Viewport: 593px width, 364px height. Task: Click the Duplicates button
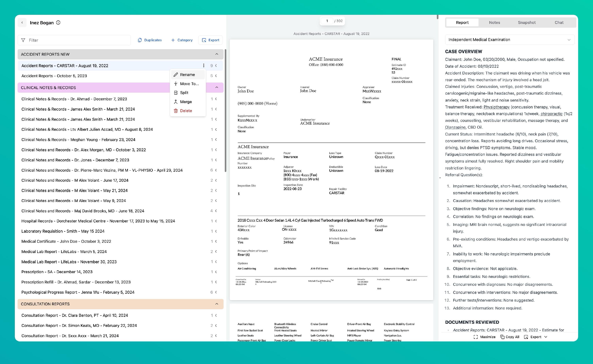tap(150, 40)
